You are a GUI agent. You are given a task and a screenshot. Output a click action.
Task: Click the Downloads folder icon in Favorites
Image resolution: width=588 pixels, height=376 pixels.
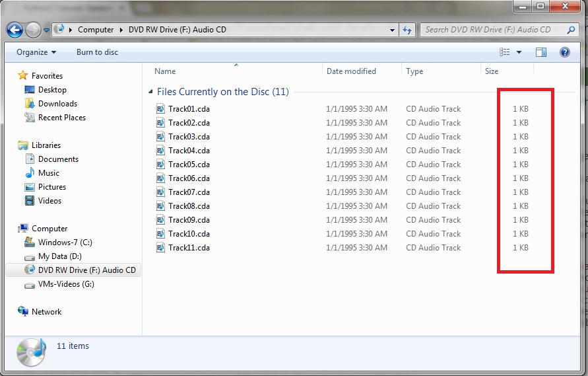pos(30,104)
